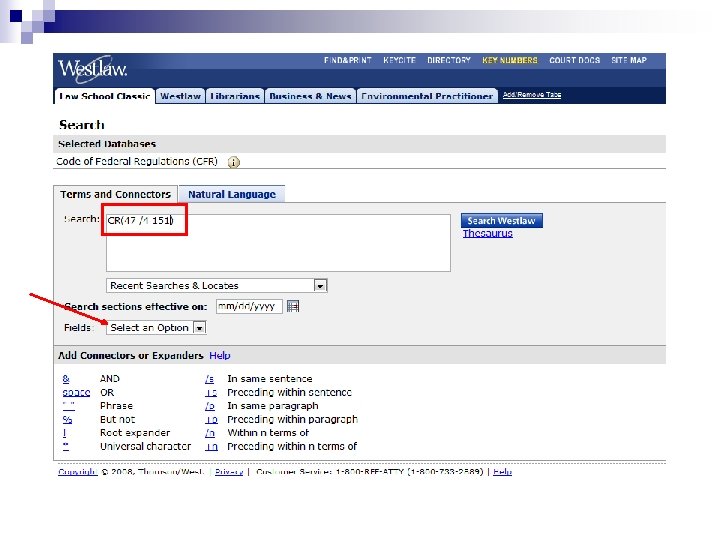Insert the /p In same paragraph connector
Screen dimensions: 720x540
(210, 406)
